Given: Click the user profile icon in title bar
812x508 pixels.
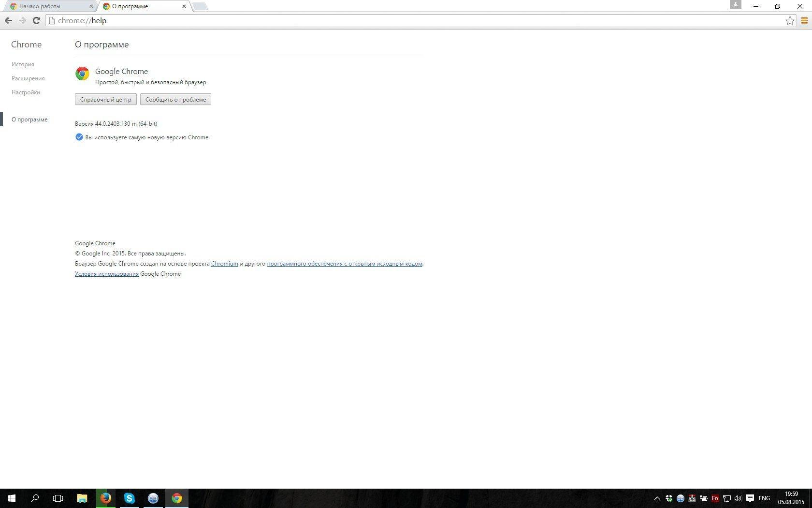Looking at the screenshot, I should tap(736, 4).
